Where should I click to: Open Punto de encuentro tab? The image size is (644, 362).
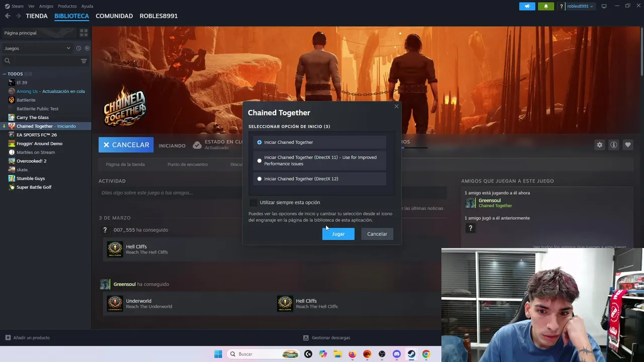187,164
